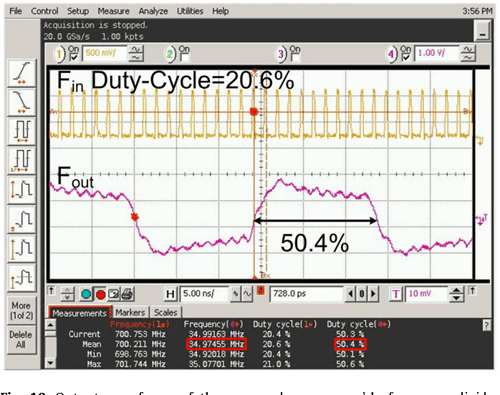Toggle the channel 1 On checkbox
This screenshot has height=395, width=500.
tap(73, 58)
